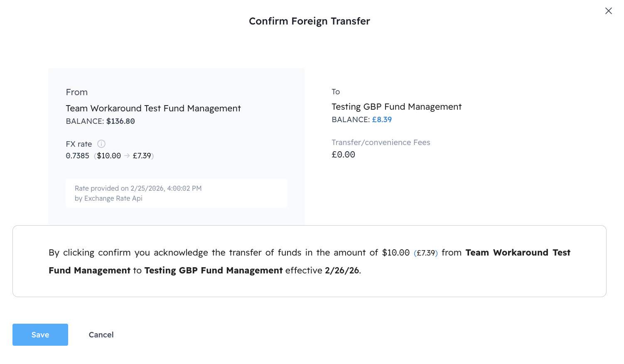This screenshot has height=364, width=624.
Task: Click the To section heading
Action: click(x=336, y=92)
